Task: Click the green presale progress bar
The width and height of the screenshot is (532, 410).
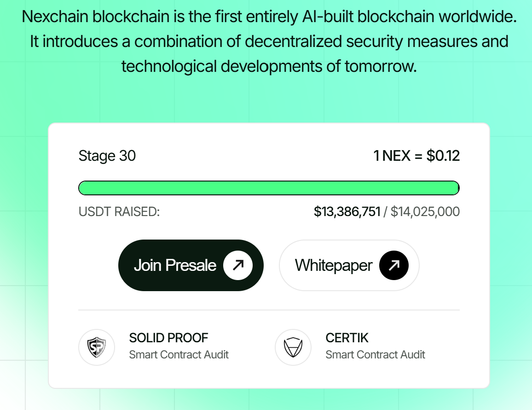Action: click(x=269, y=188)
